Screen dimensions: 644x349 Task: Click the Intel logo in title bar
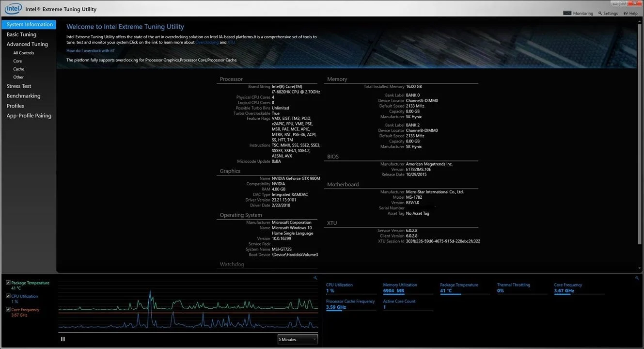12,9
